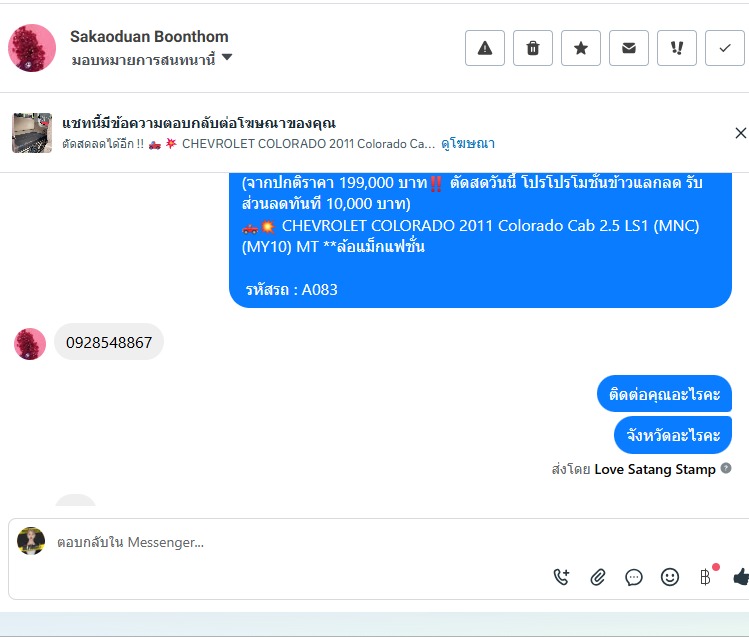The height and width of the screenshot is (637, 749).
Task: Click the ดูโฆษณา view ad link
Action: tap(468, 143)
